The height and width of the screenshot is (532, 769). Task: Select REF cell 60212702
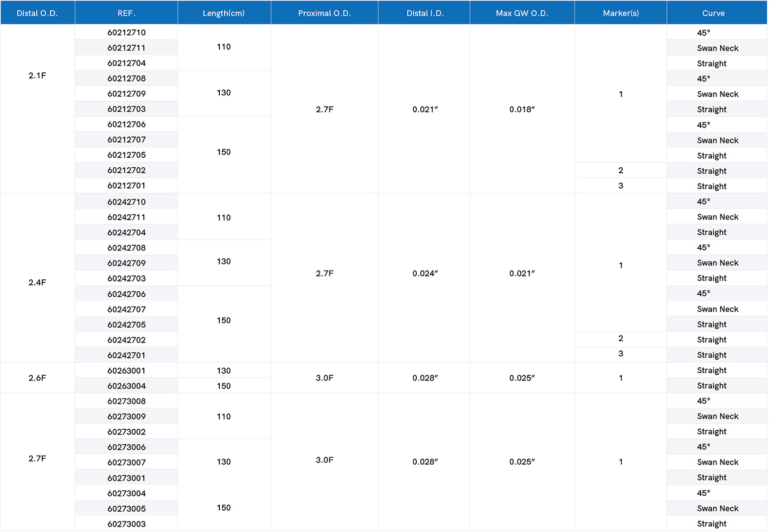click(127, 170)
